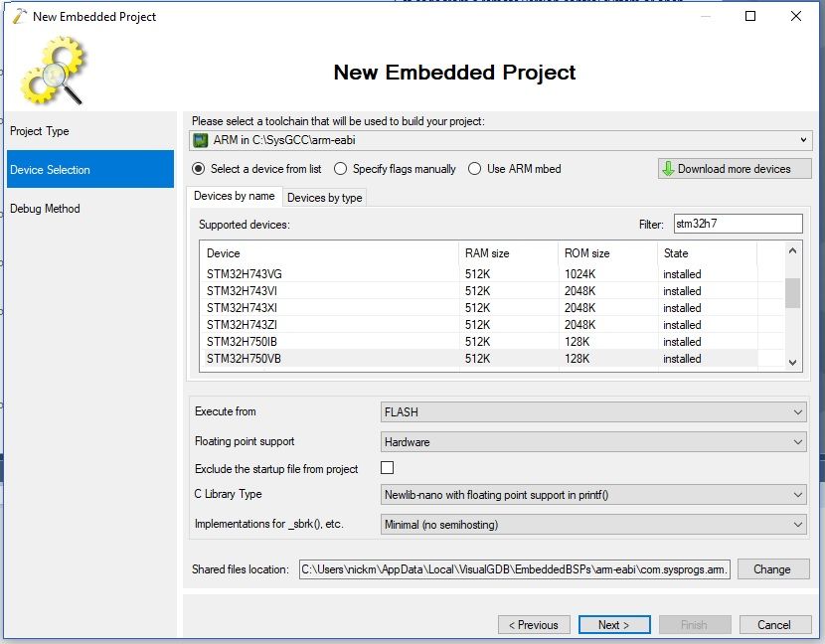Toggle 'Exclude the startup file from project' checkbox
The height and width of the screenshot is (644, 825).
[x=388, y=468]
